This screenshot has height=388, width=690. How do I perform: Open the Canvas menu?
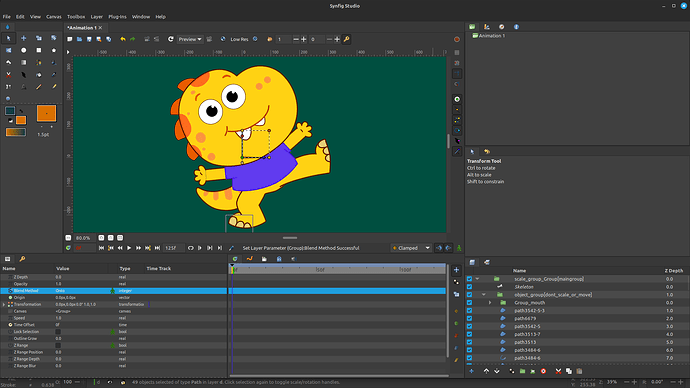point(54,17)
